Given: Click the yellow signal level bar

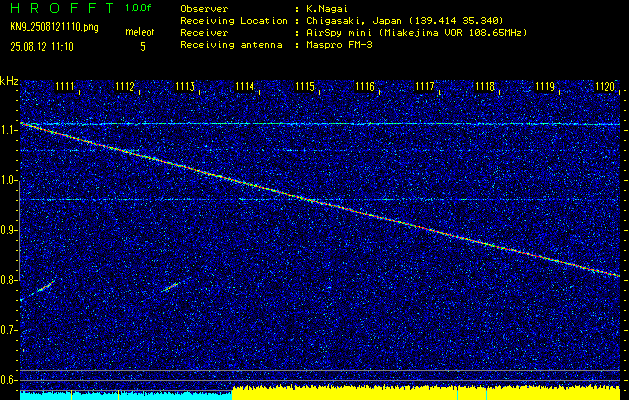Looking at the screenshot, I should point(426,393).
